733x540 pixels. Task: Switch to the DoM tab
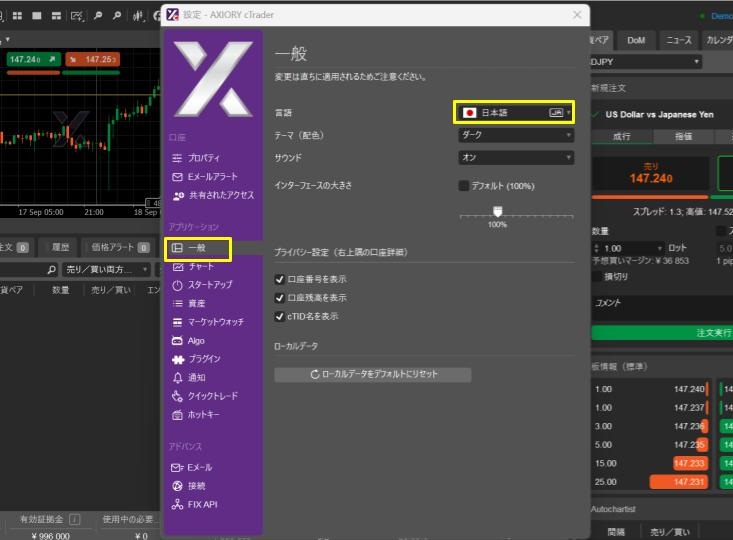[x=636, y=40]
